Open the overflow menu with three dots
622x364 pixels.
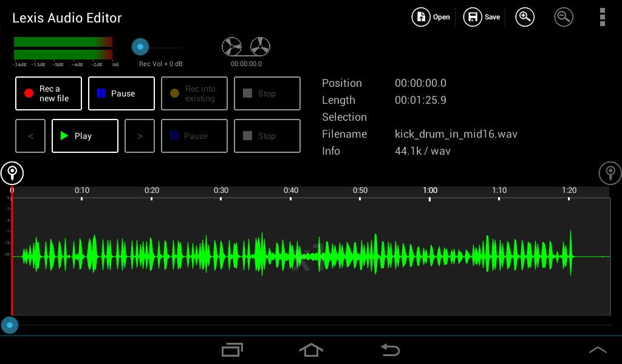(602, 17)
